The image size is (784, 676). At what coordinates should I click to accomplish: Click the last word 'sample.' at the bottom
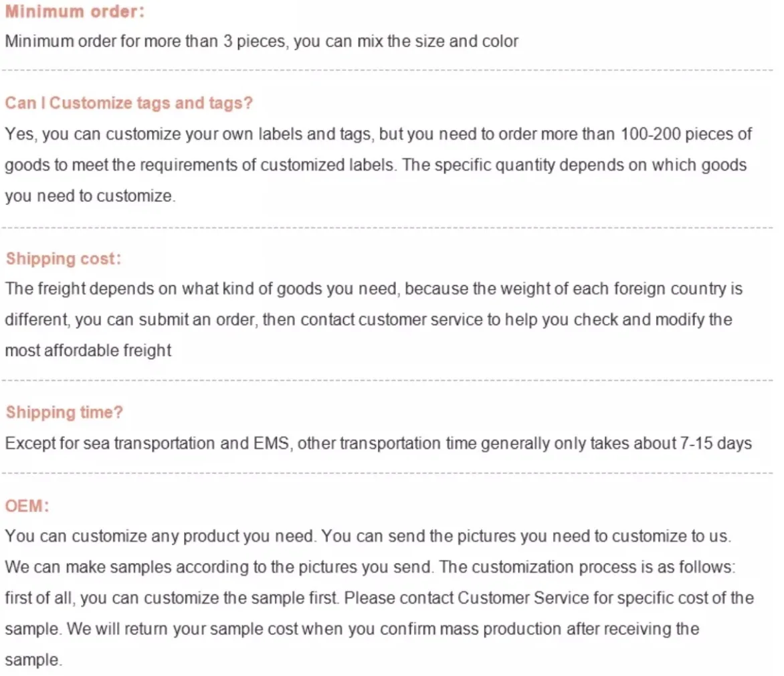(33, 660)
